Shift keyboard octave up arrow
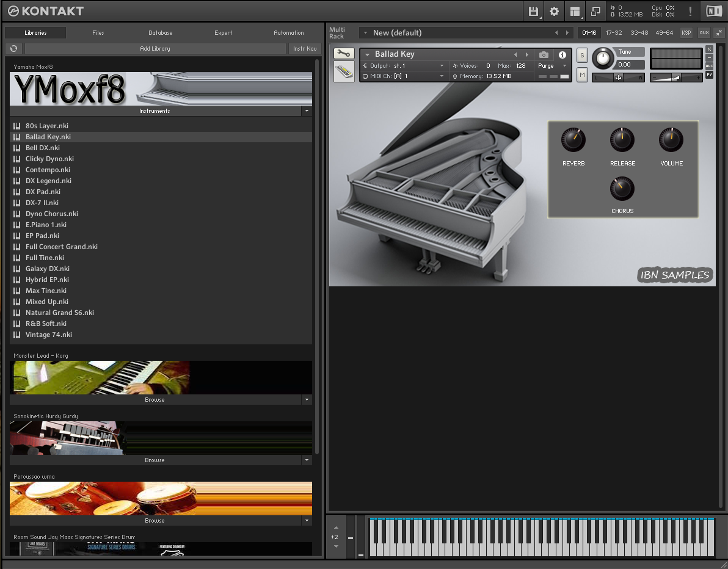Viewport: 728px width, 569px height. click(336, 527)
